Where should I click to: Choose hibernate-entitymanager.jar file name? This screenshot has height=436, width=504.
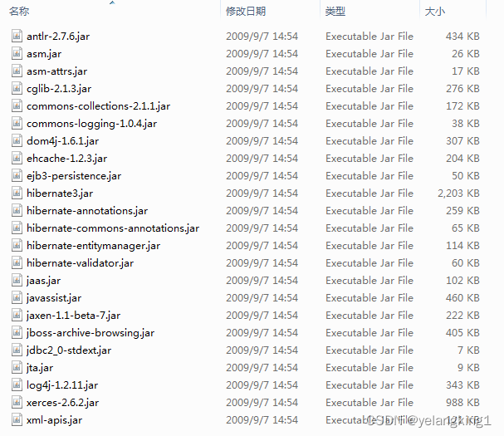(x=93, y=246)
